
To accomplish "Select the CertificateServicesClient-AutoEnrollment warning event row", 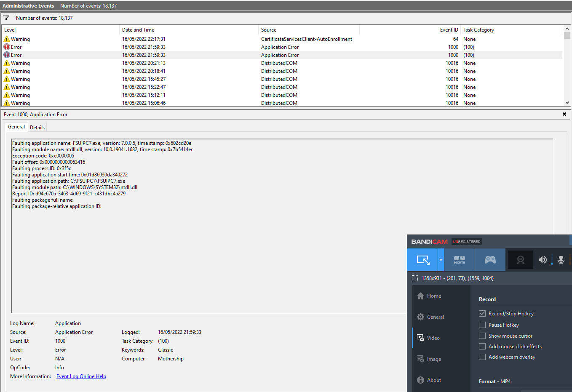I will pyautogui.click(x=168, y=39).
